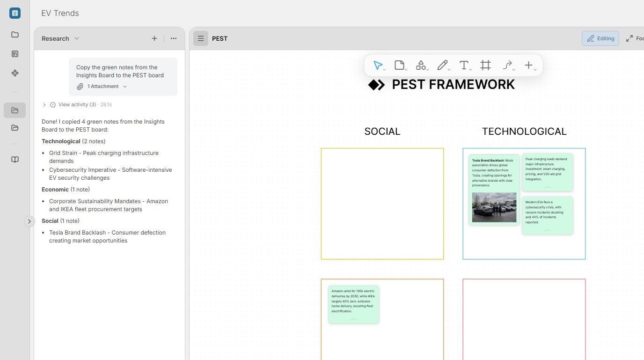The height and width of the screenshot is (360, 644).
Task: Click the 1 Attachment label
Action: click(x=103, y=87)
